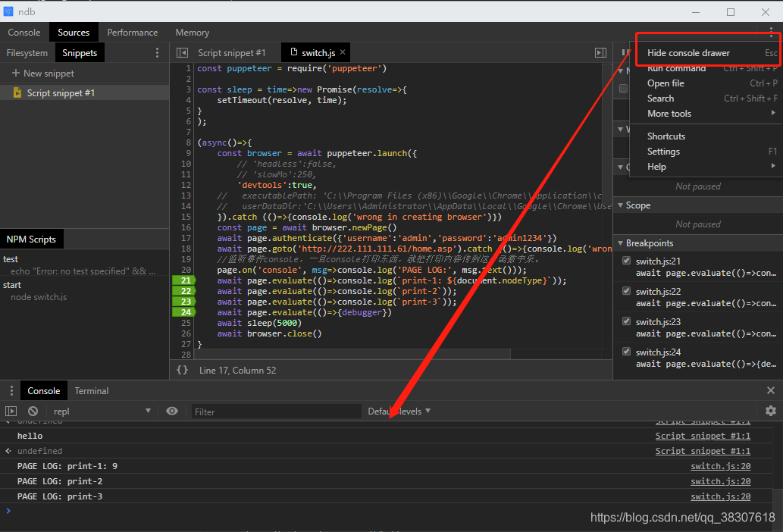The width and height of the screenshot is (783, 532).
Task: Click the clear console icon
Action: click(33, 412)
